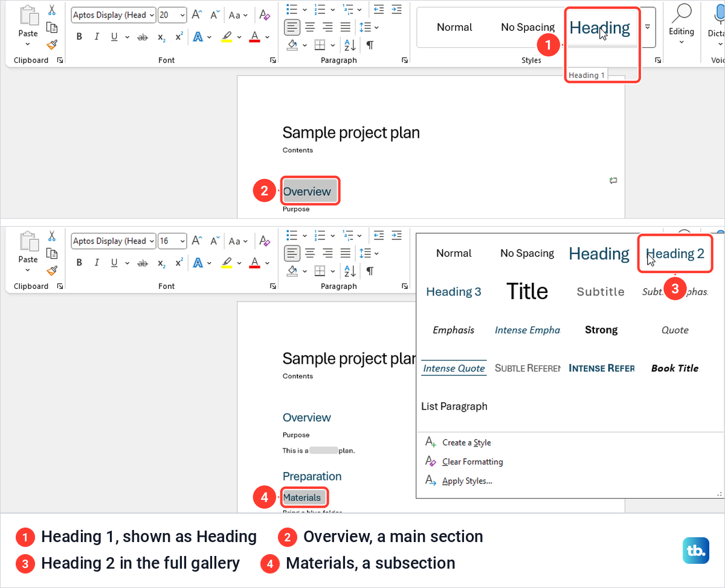The width and height of the screenshot is (725, 588).
Task: Click Shading paint bucket in the size-20 ribbon
Action: tap(292, 45)
